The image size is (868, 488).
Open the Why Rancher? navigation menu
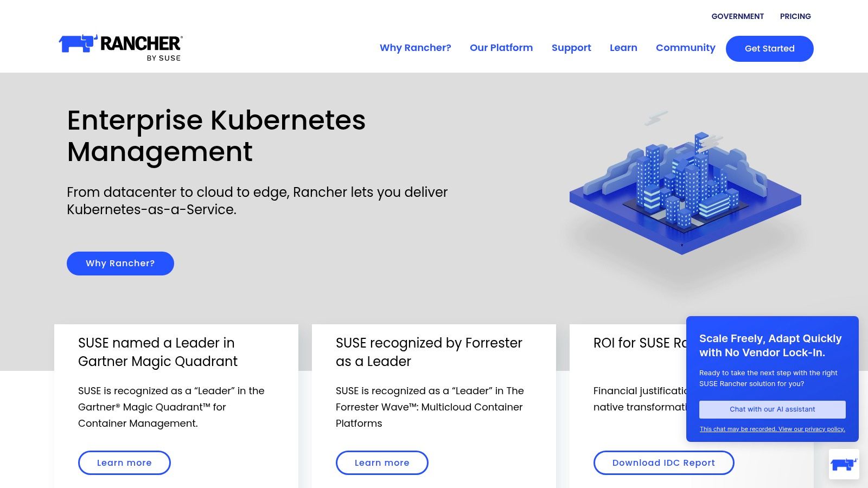click(416, 48)
